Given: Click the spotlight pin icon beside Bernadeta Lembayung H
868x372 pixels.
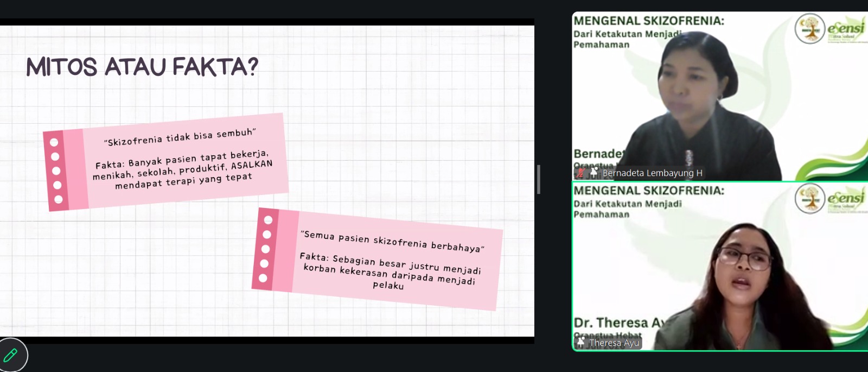Looking at the screenshot, I should click(593, 172).
